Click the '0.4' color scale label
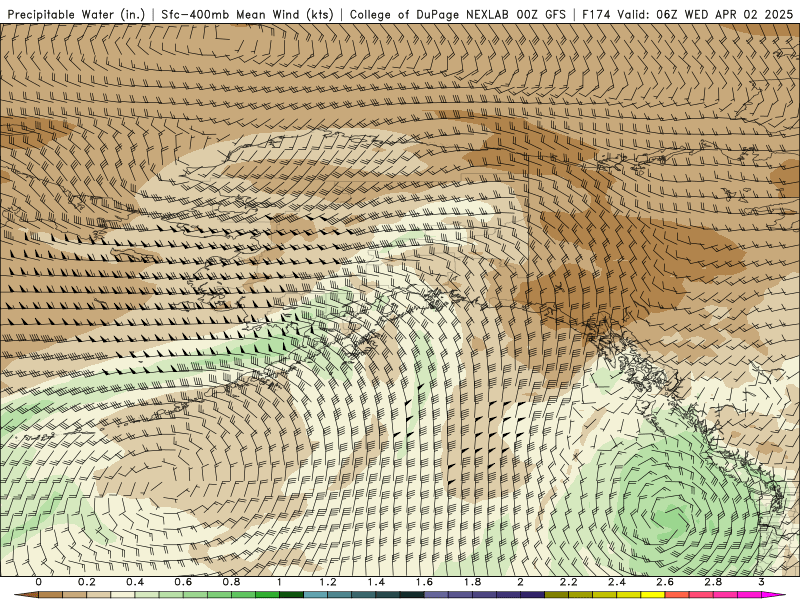Screen dimensions: 800x600 coord(135,582)
